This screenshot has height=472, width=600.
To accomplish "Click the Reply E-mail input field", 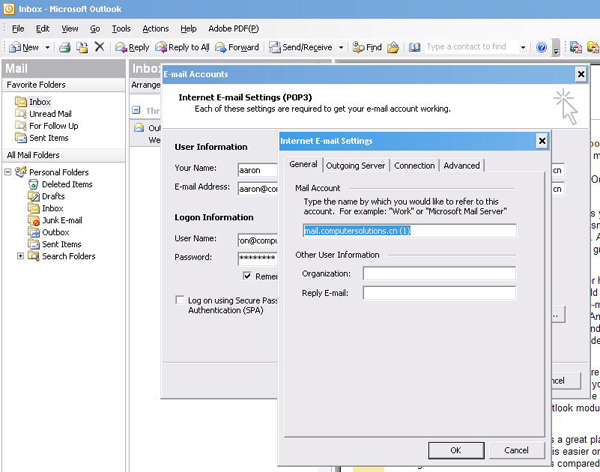I will pos(439,293).
